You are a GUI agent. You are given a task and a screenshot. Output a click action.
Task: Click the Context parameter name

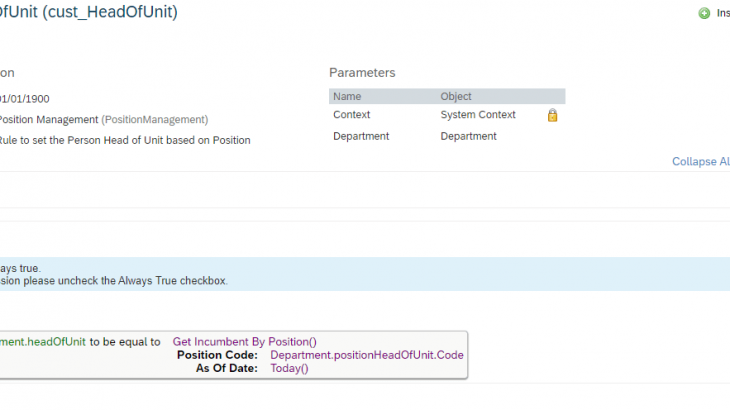point(352,115)
